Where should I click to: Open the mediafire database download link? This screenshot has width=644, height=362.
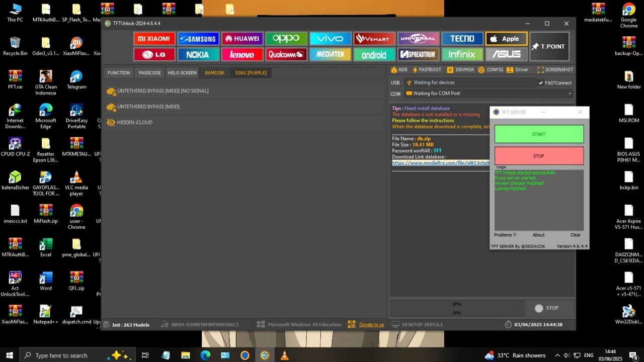coord(441,163)
